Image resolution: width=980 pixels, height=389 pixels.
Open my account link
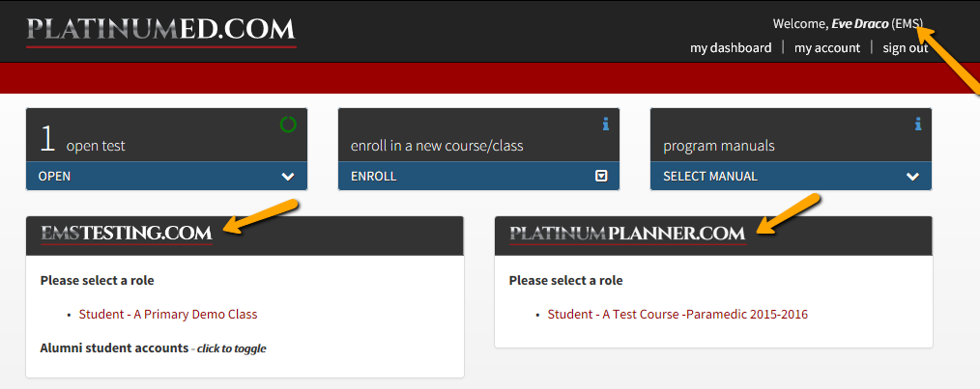point(827,48)
